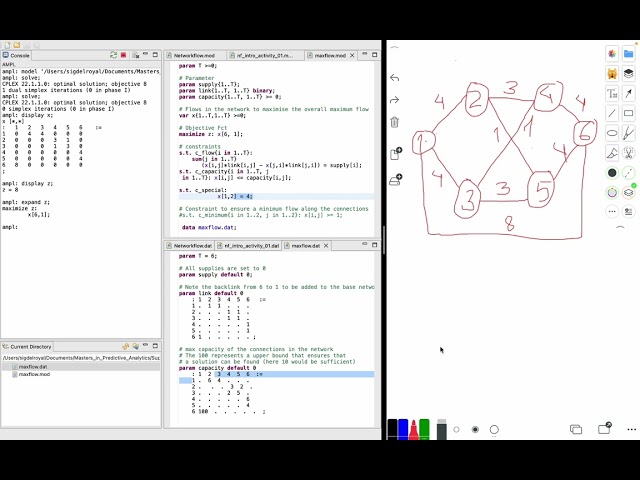Viewport: 640px width, 480px height.
Task: Choose the medium stroke size circle
Action: click(x=475, y=429)
